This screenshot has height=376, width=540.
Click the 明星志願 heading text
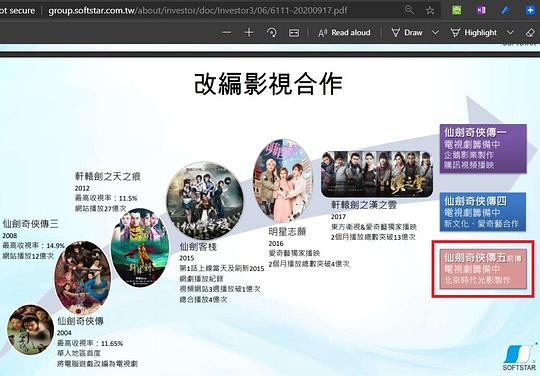coord(287,231)
